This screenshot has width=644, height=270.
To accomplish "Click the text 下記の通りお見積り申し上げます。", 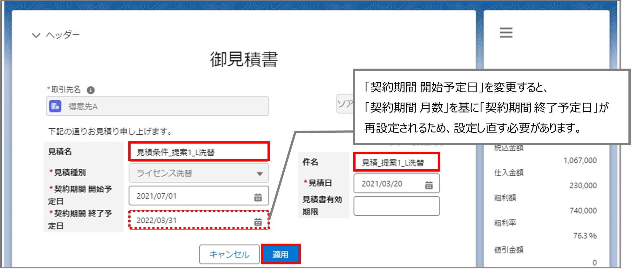I will [110, 131].
